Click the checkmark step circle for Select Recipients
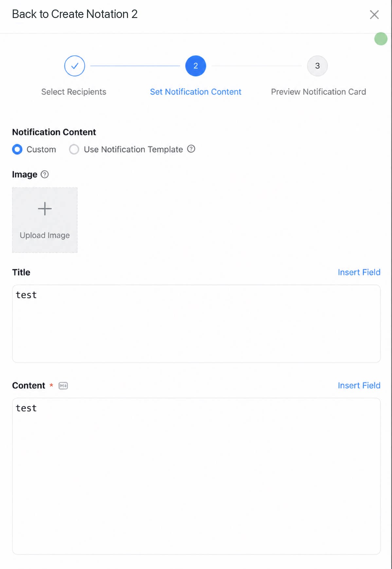Viewport: 392px width, 569px height. [75, 66]
